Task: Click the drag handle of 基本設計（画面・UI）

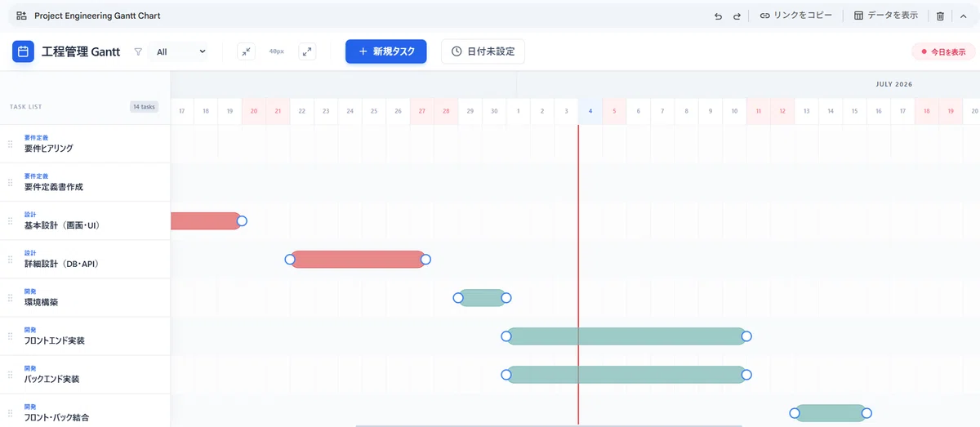Action: pyautogui.click(x=11, y=220)
